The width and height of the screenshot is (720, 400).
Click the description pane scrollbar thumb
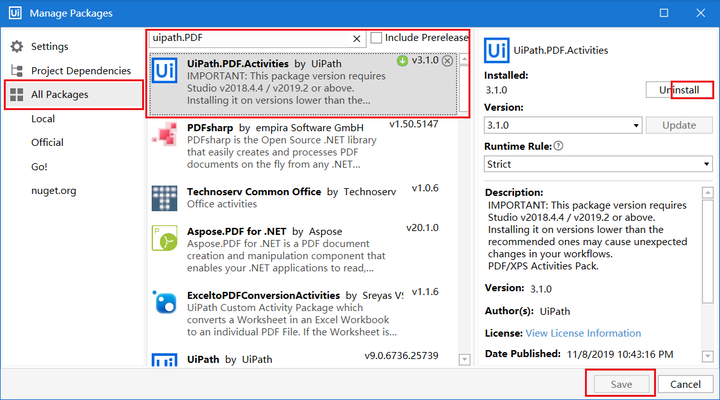pos(708,251)
